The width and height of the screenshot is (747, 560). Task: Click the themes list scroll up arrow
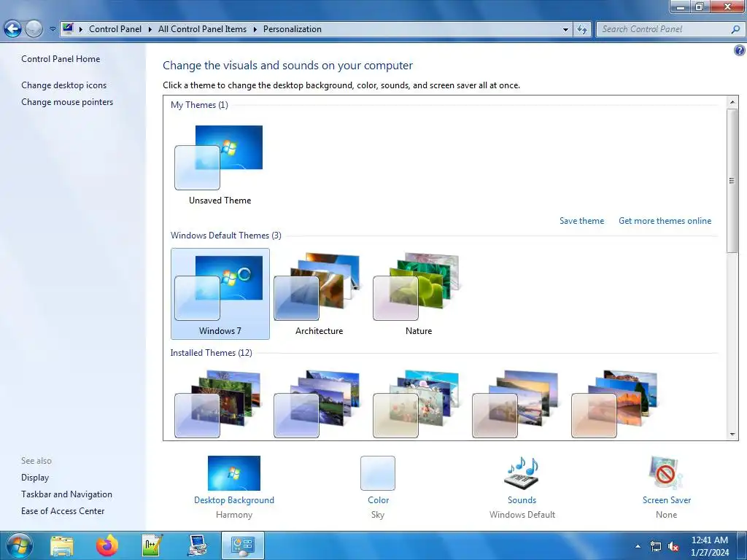(732, 101)
